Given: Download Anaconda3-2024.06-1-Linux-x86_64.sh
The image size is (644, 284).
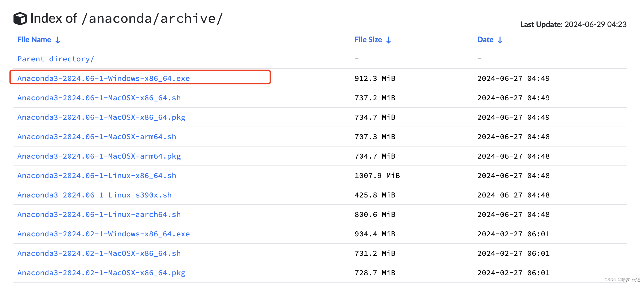Looking at the screenshot, I should (97, 176).
